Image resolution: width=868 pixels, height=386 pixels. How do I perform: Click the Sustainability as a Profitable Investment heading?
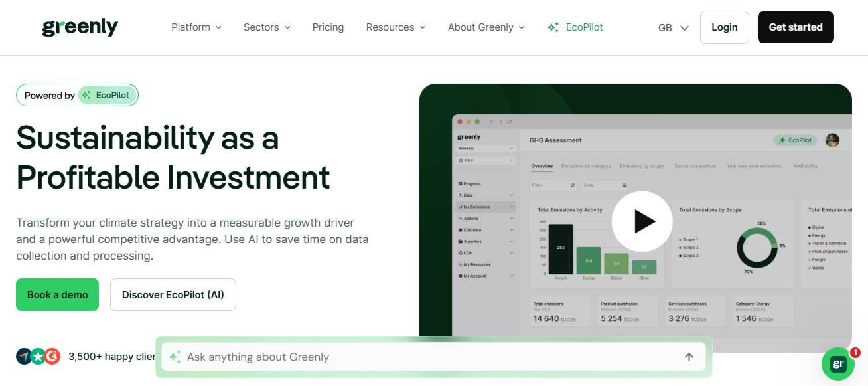173,157
